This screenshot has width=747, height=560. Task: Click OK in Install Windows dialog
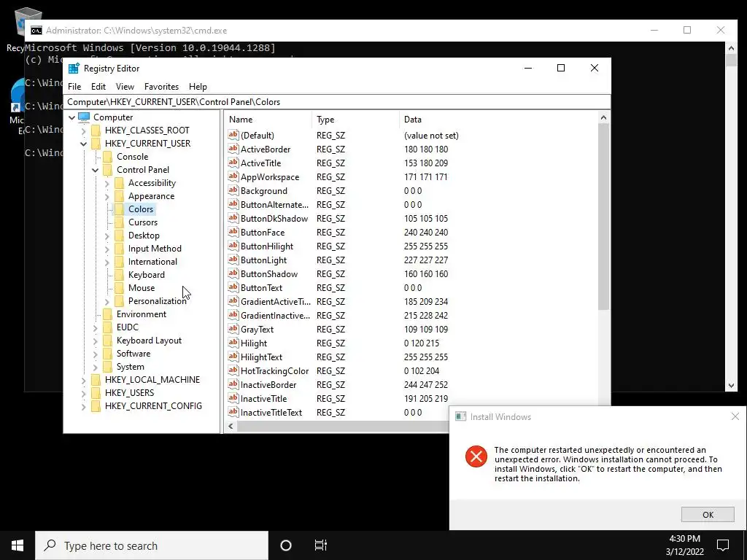click(x=708, y=514)
